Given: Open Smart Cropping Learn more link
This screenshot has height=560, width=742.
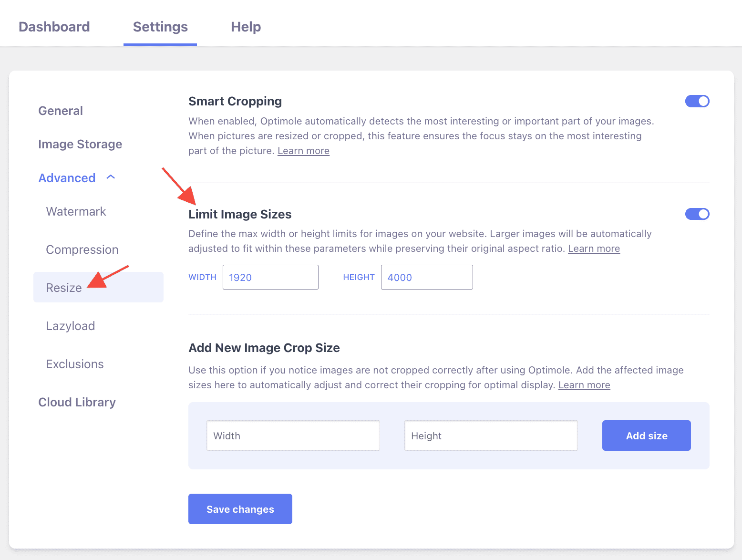Looking at the screenshot, I should pos(303,151).
